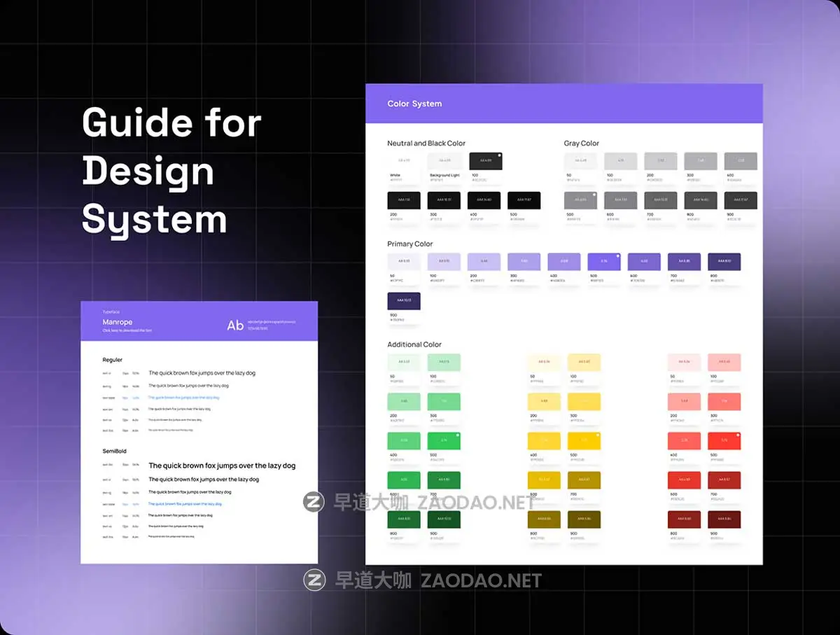Click the white dot on Primary 500 swatch

pyautogui.click(x=617, y=257)
